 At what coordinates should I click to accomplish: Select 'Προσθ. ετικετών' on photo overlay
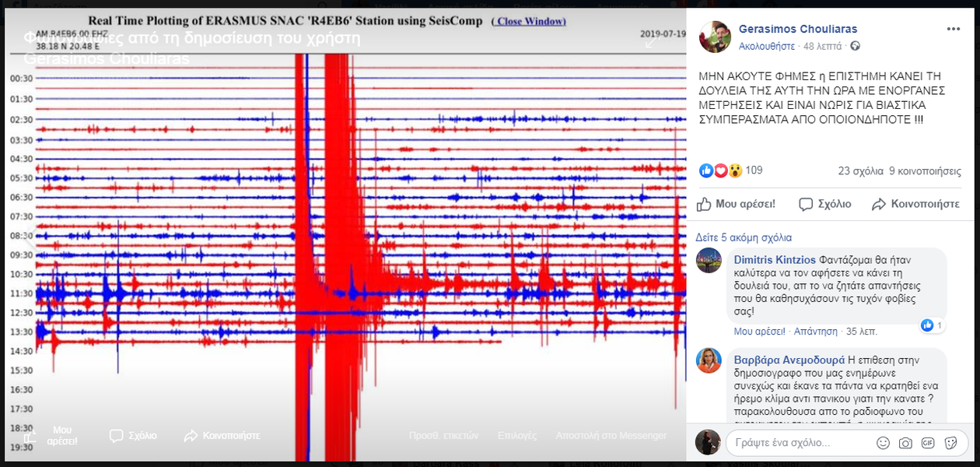pyautogui.click(x=443, y=436)
